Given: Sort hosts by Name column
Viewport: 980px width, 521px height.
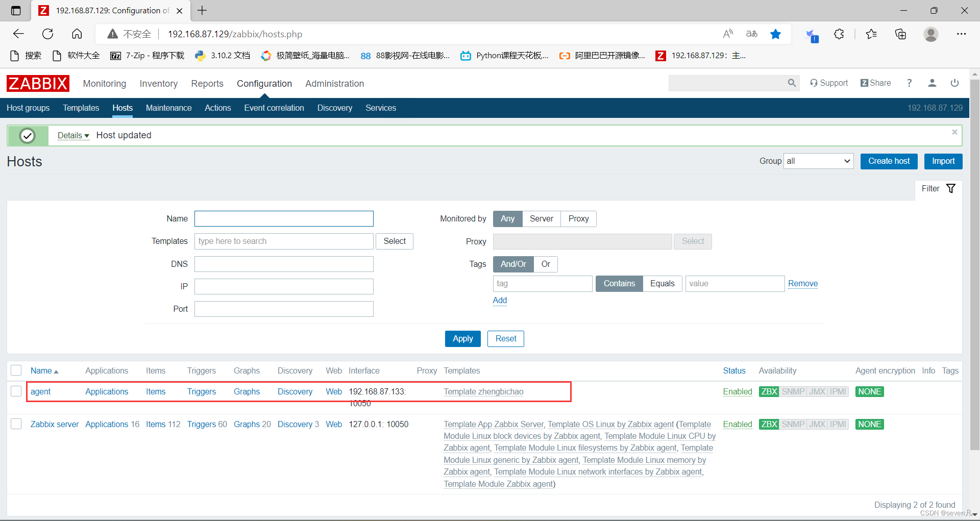Looking at the screenshot, I should pyautogui.click(x=44, y=370).
